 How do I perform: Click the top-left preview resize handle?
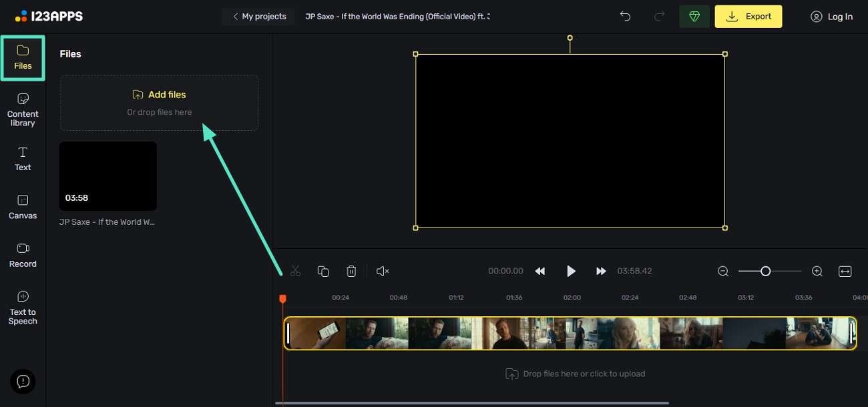tap(415, 54)
